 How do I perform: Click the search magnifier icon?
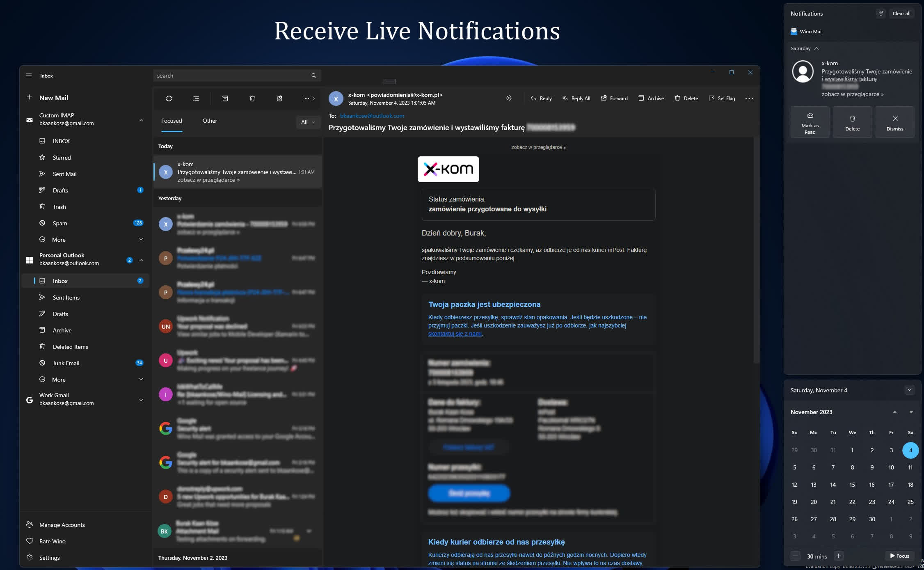(314, 76)
